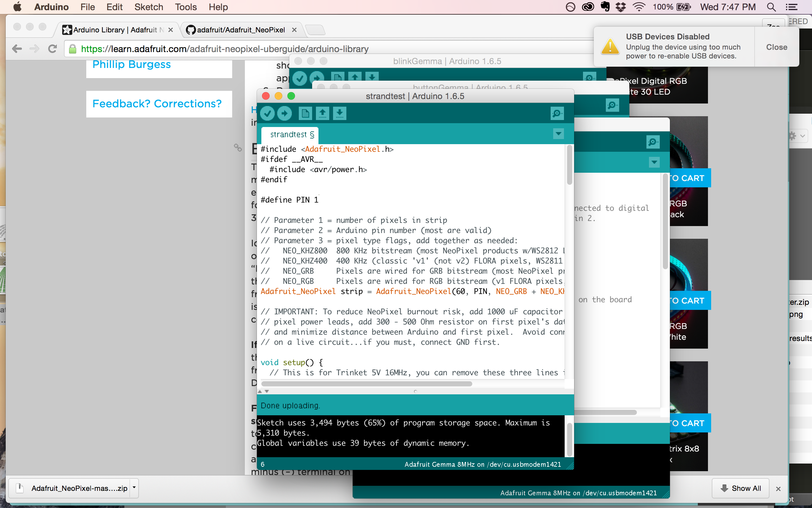
Task: Open tab dropdown in rearmost Arduino window
Action: coord(654,163)
